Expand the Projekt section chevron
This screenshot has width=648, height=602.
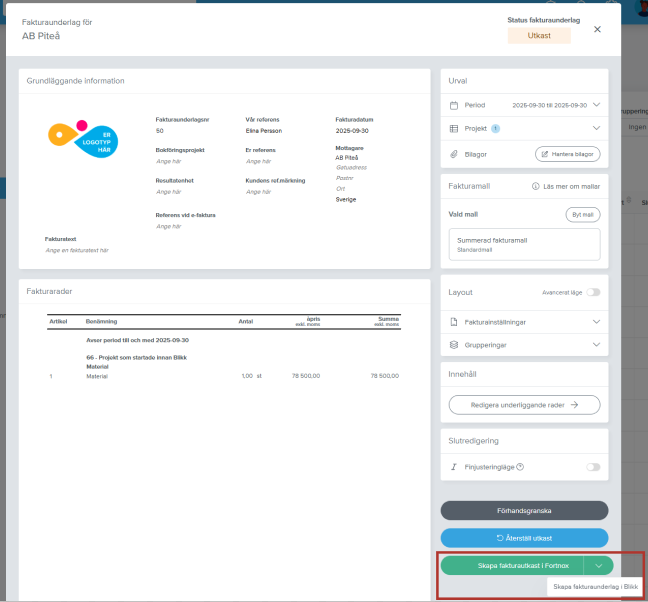597,129
